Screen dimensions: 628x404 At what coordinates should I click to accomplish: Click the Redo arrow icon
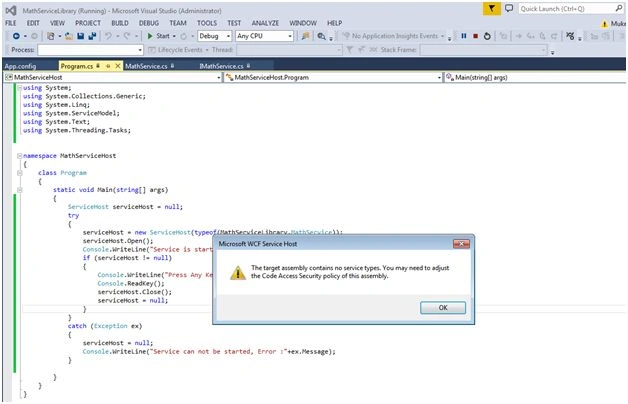pos(127,36)
